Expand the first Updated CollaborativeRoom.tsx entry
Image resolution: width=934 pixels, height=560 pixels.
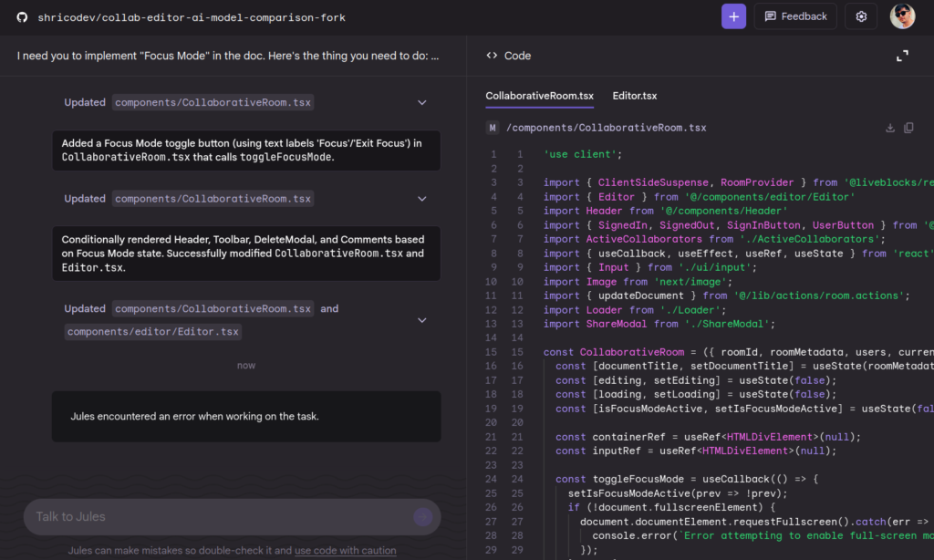click(421, 102)
